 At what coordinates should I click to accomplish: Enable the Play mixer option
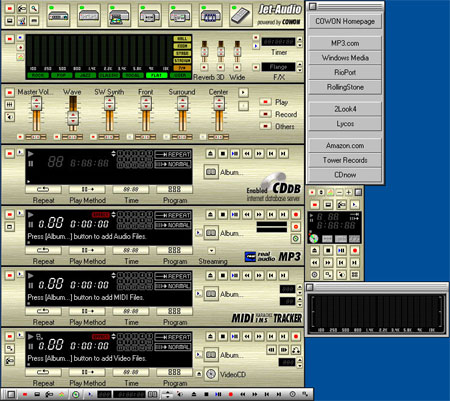(265, 102)
